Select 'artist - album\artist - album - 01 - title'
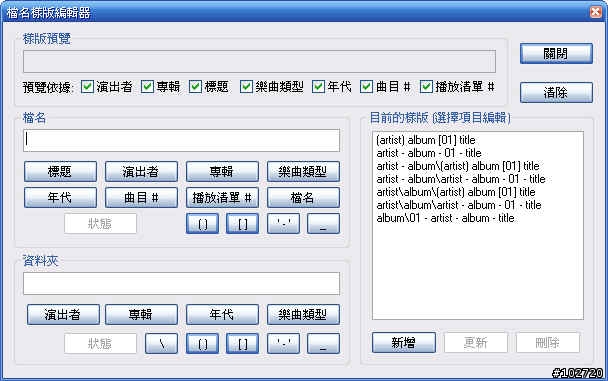 (461, 179)
